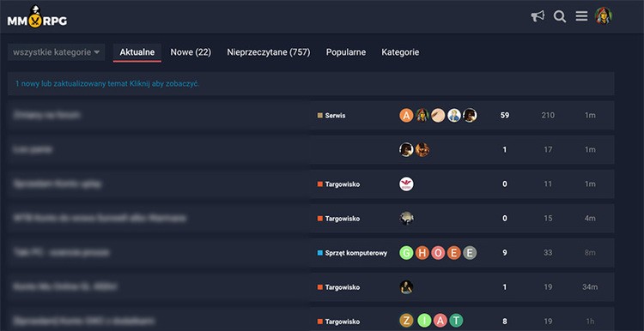Click the orange 'A' avatar in Serwis row
This screenshot has height=331, width=644.
tap(406, 116)
